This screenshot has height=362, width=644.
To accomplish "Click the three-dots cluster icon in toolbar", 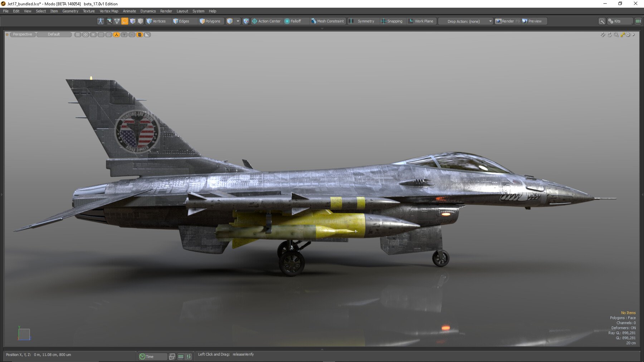I will tap(117, 21).
